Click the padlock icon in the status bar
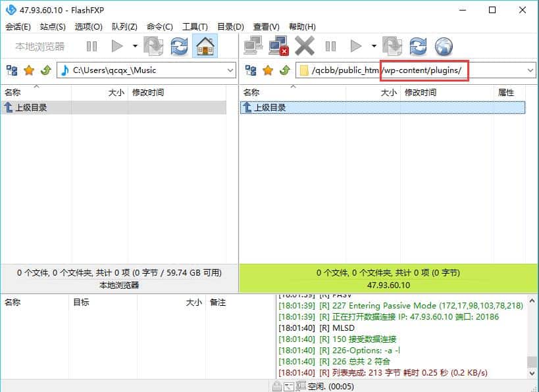This screenshot has height=392, width=539. coord(276,386)
